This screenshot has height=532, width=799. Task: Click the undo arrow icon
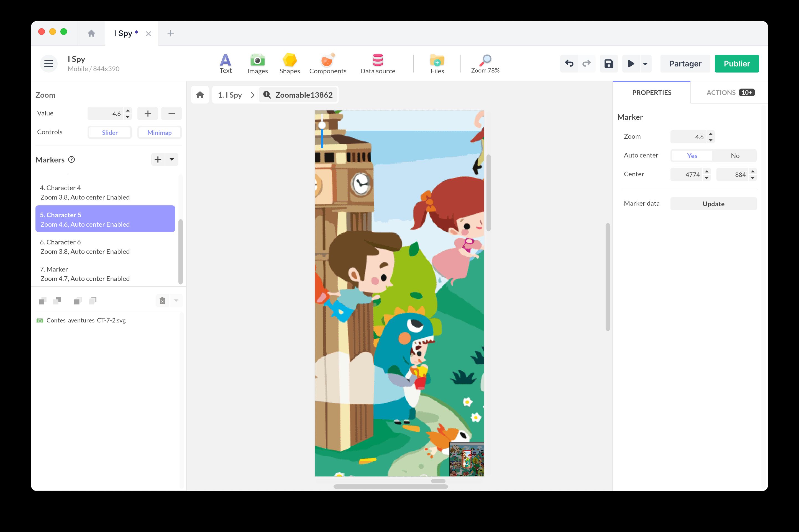(x=569, y=63)
